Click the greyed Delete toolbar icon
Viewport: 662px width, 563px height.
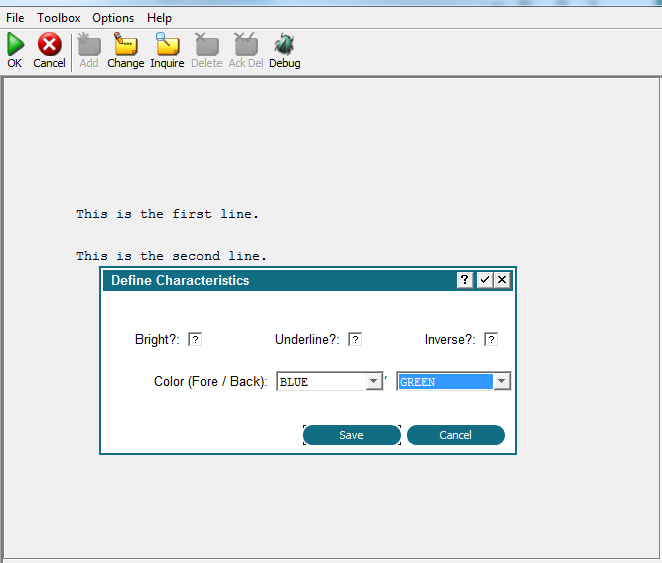(x=207, y=44)
